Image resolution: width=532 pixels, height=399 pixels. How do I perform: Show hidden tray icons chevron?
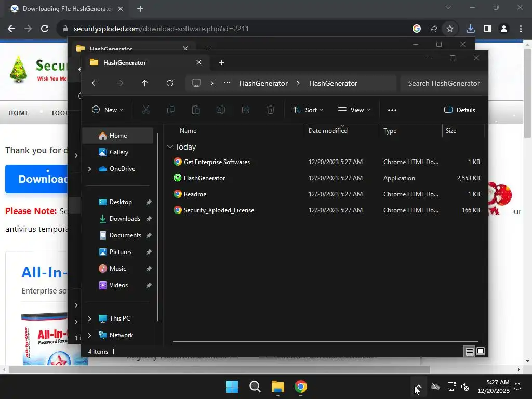(418, 387)
